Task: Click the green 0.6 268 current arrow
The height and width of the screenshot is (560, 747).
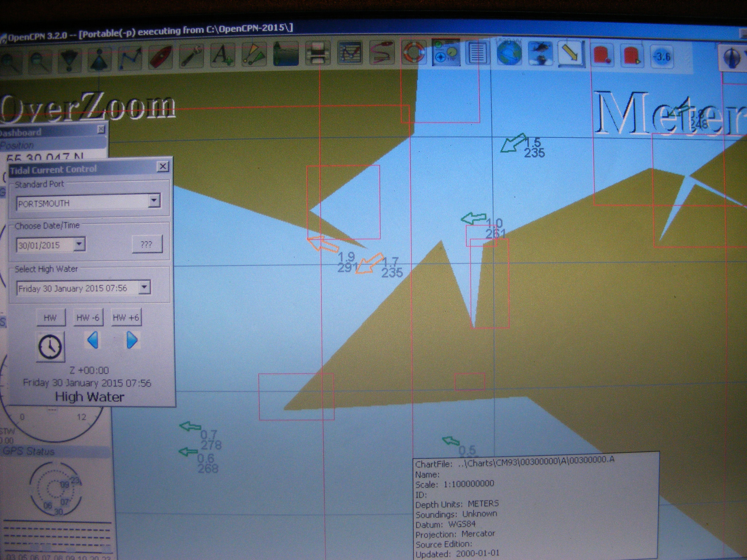Action: pyautogui.click(x=188, y=451)
